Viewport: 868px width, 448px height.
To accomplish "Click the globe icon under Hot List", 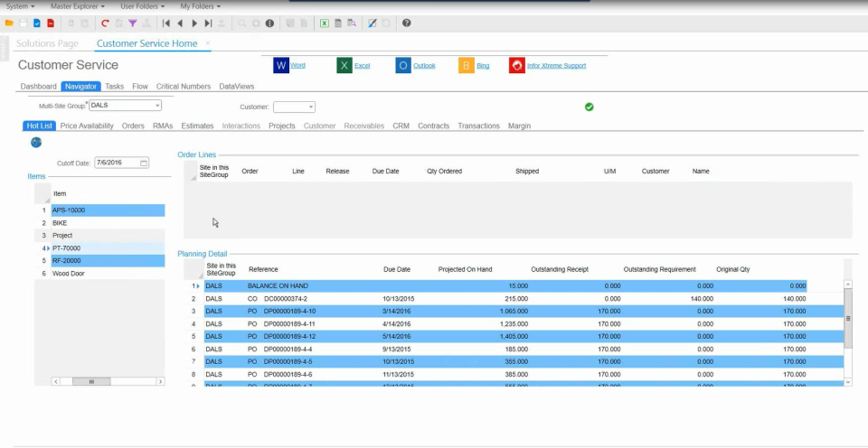I will (x=36, y=142).
